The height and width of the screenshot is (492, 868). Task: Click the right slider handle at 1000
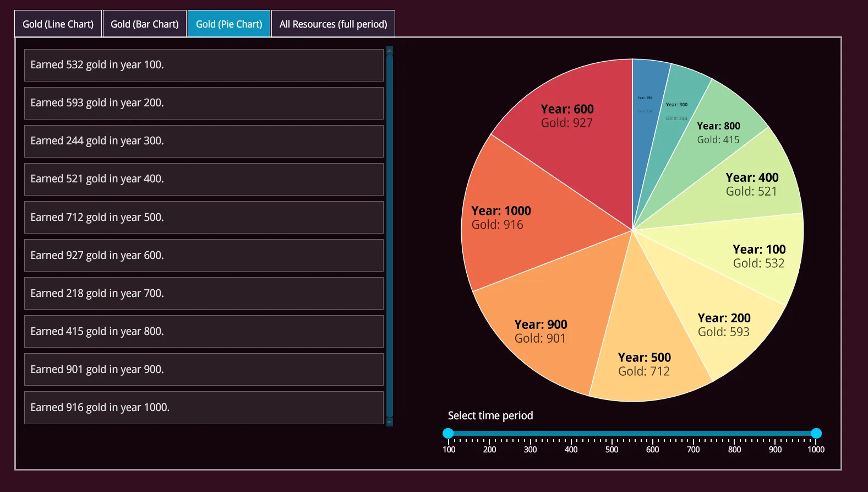point(816,434)
